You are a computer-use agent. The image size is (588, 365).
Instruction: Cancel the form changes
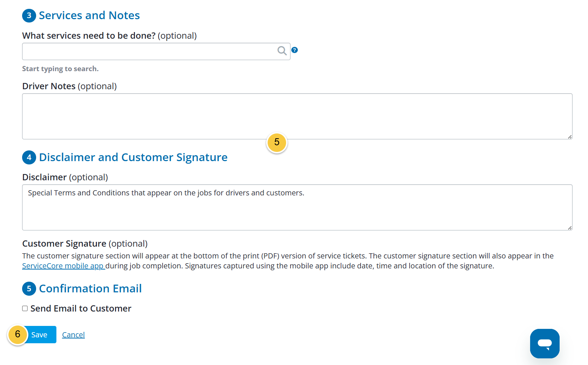73,335
